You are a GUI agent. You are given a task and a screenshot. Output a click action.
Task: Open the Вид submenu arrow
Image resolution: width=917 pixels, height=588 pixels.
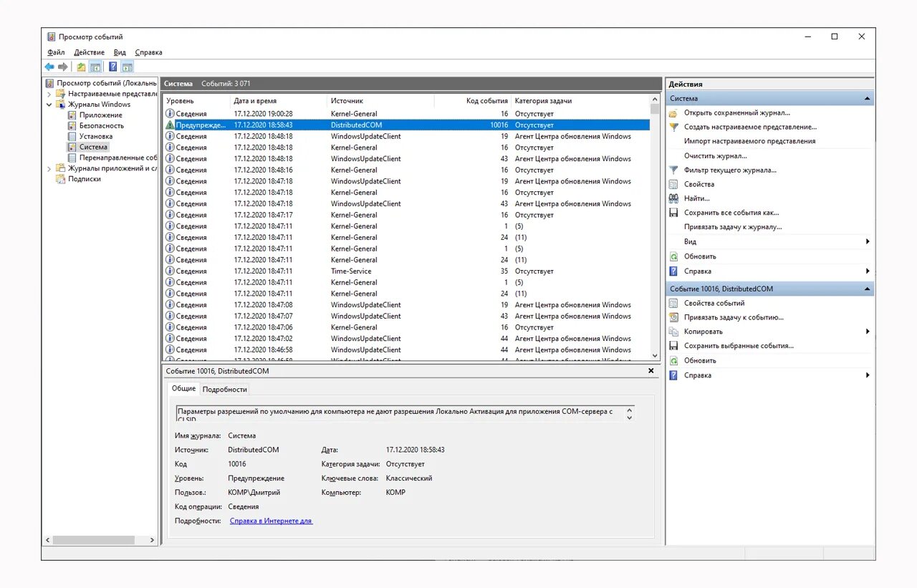pyautogui.click(x=868, y=241)
